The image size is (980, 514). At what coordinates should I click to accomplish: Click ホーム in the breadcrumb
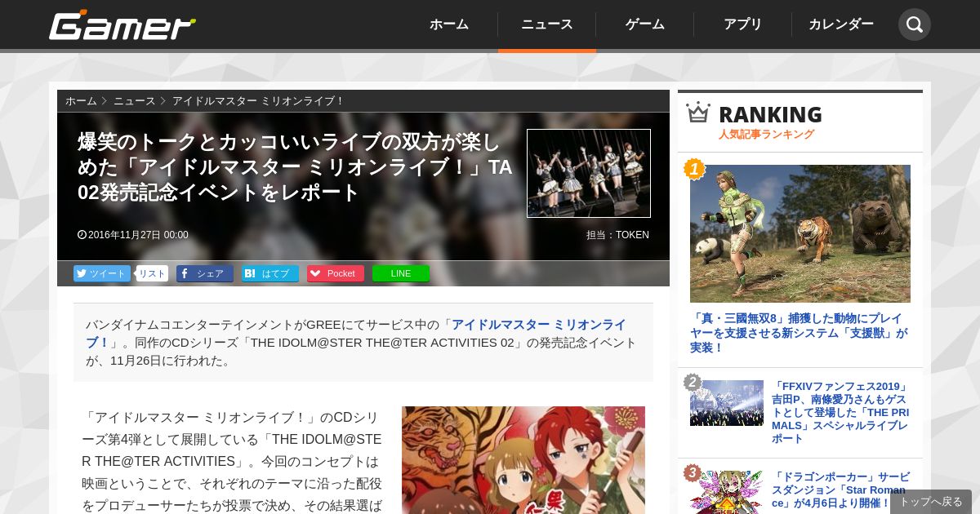coord(81,101)
